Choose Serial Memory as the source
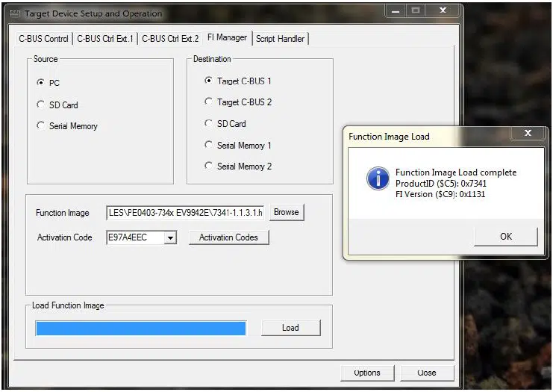Image resolution: width=553 pixels, height=392 pixels. (40, 125)
